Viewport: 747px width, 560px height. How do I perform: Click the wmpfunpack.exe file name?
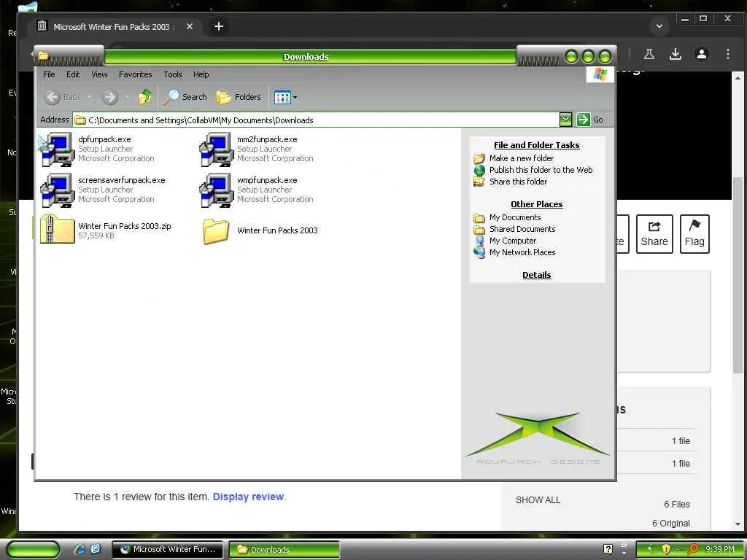[267, 181]
